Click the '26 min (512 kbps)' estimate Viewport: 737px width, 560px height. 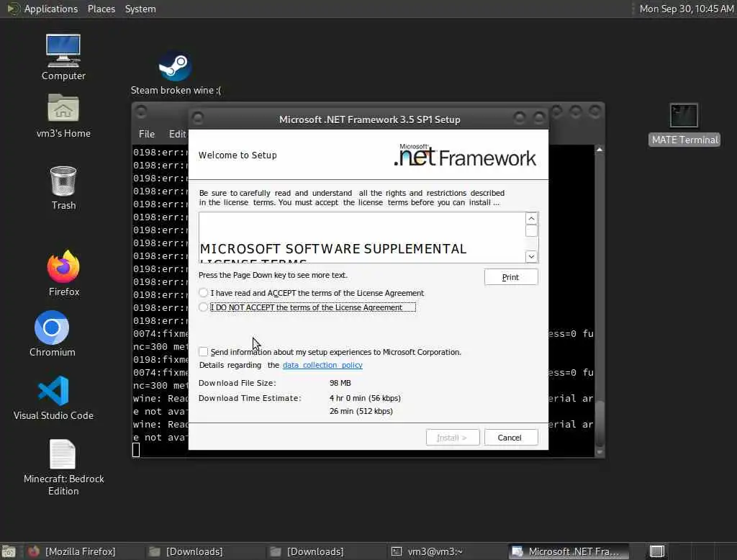click(361, 411)
